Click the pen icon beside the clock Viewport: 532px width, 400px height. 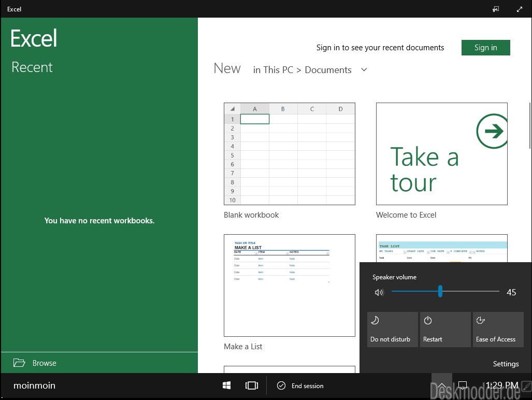tap(526, 385)
